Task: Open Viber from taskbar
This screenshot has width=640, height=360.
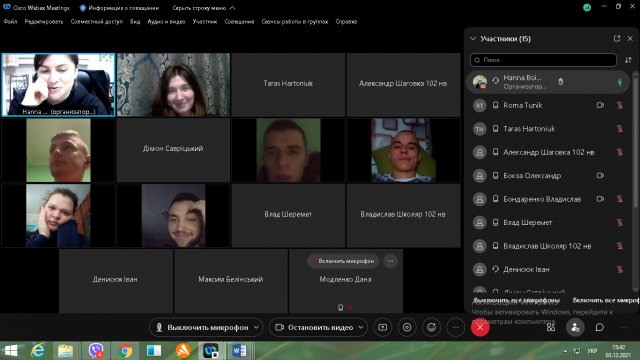Action: (96, 351)
